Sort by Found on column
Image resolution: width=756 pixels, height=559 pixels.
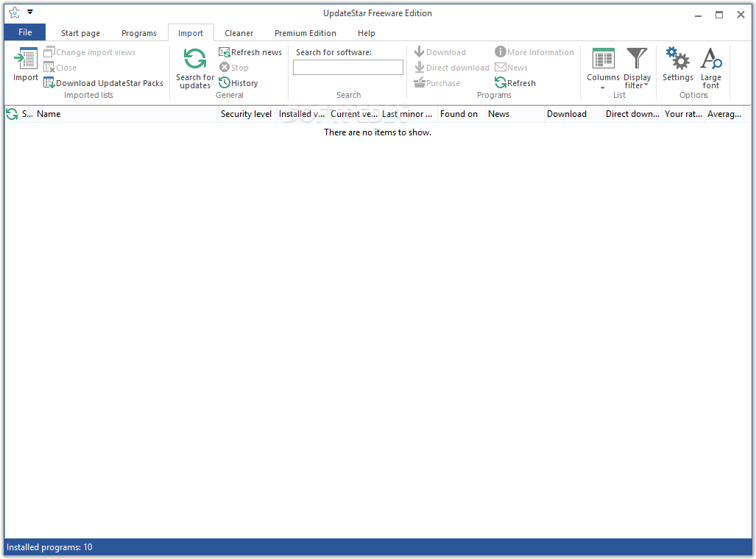coord(461,114)
